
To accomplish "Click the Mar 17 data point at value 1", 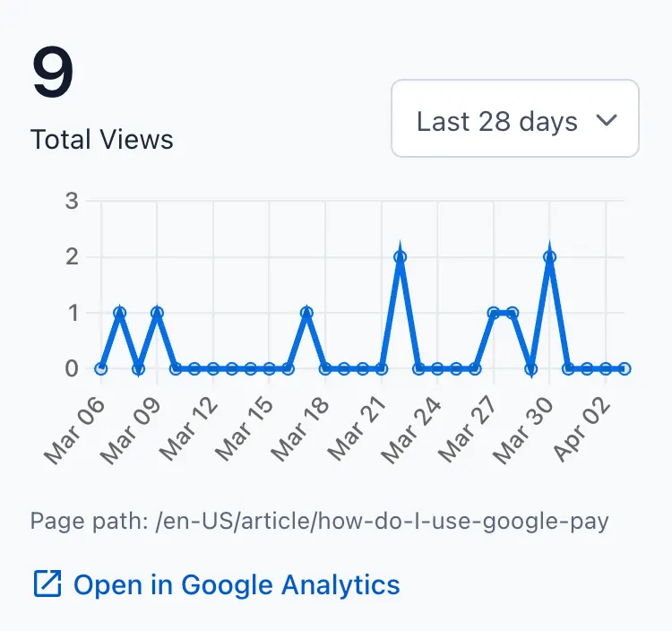I will click(306, 313).
